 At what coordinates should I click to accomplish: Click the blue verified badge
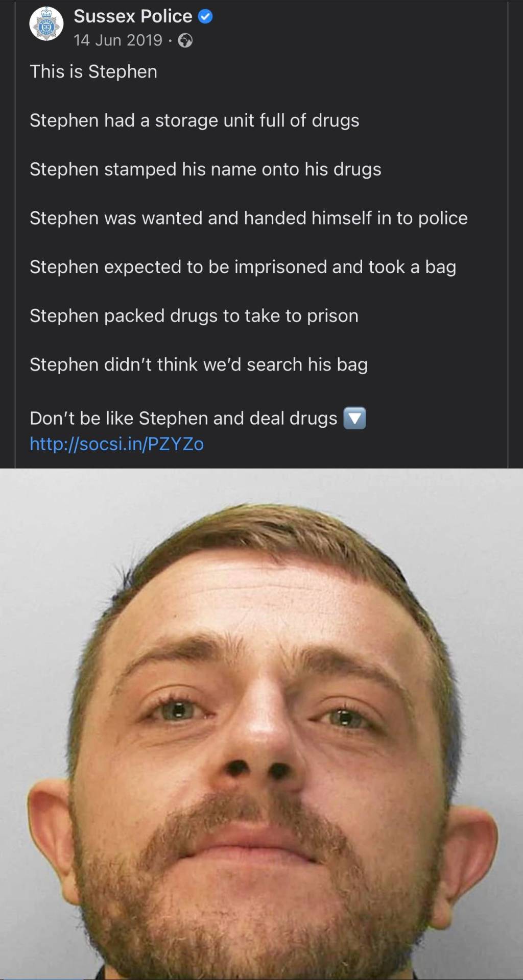click(205, 16)
